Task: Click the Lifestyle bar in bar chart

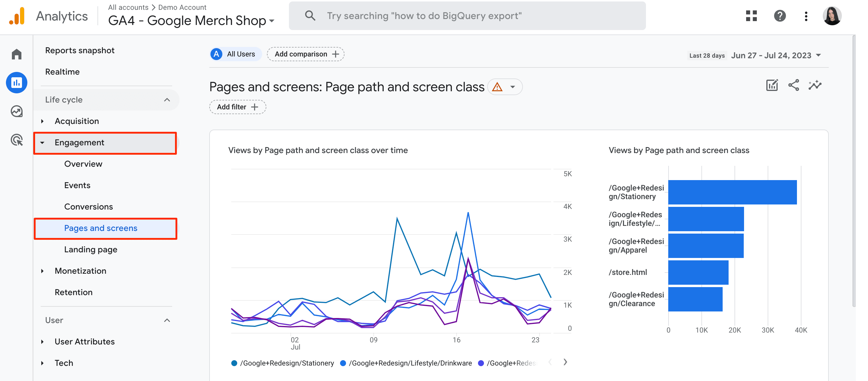Action: click(706, 219)
